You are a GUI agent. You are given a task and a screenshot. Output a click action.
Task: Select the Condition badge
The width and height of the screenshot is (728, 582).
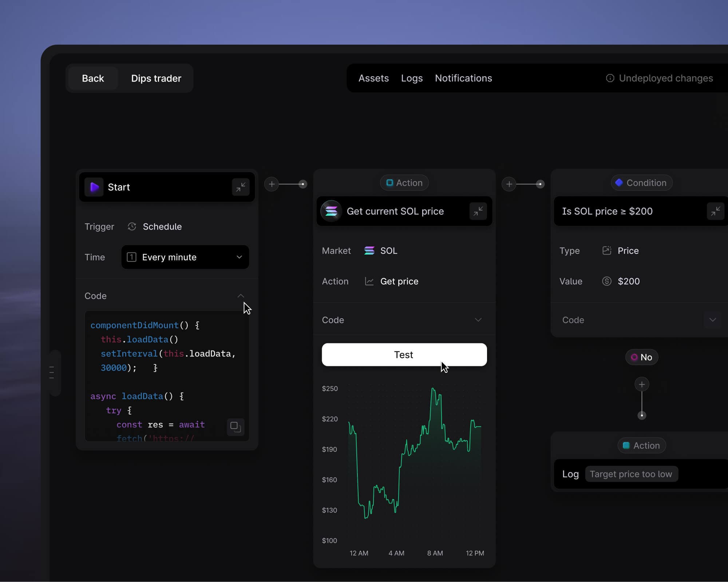point(641,183)
